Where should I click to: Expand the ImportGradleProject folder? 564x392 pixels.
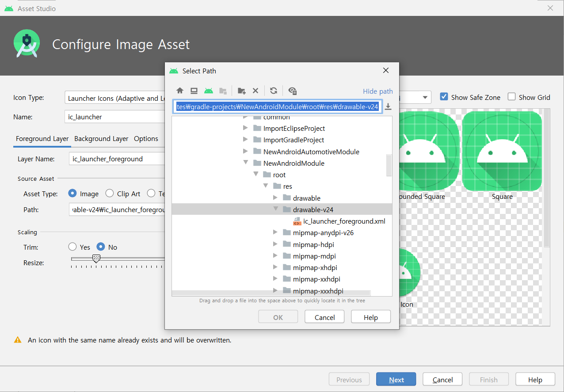[x=246, y=140]
